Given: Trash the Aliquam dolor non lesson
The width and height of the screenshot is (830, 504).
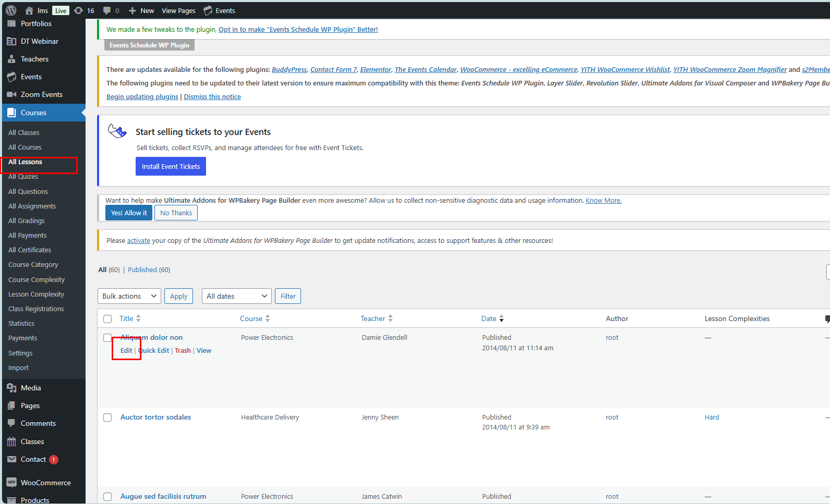Looking at the screenshot, I should 183,351.
